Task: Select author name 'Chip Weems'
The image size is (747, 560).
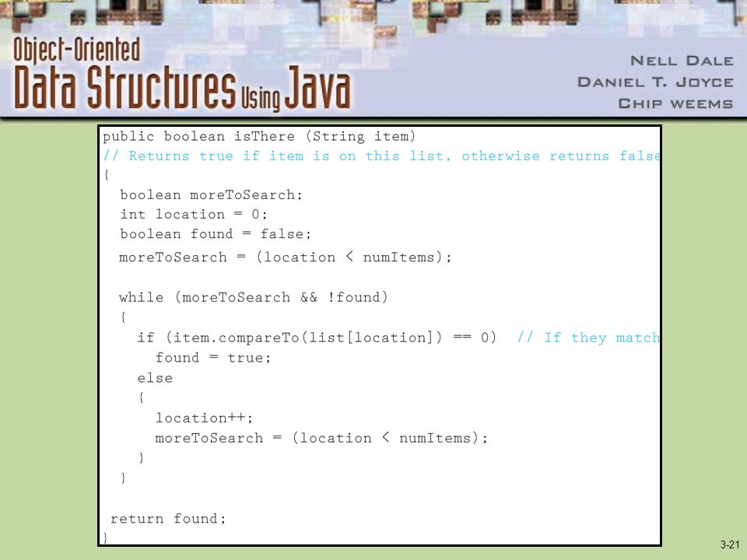Action: pos(675,103)
